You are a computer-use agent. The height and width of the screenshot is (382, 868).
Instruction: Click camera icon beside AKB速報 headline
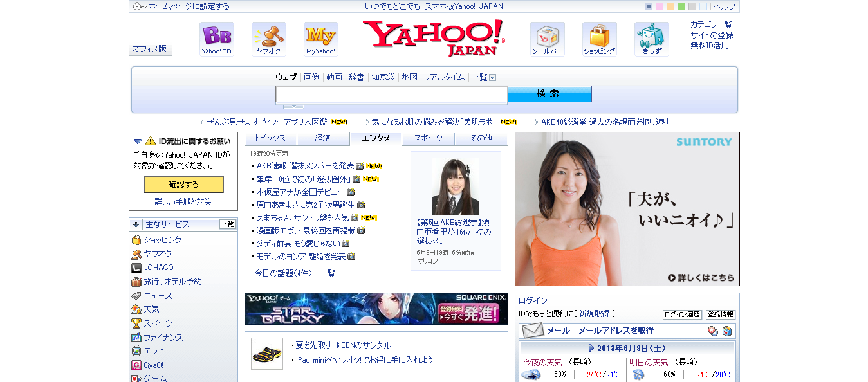point(360,166)
